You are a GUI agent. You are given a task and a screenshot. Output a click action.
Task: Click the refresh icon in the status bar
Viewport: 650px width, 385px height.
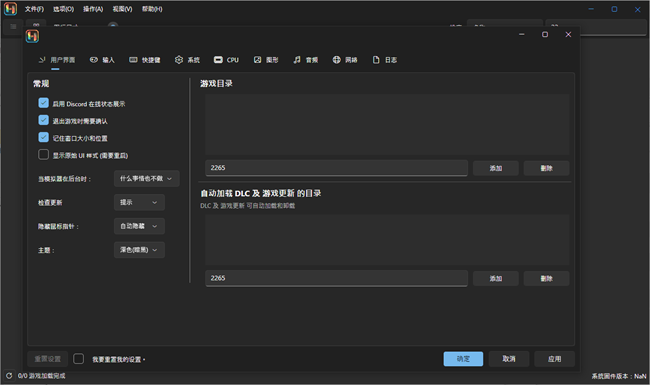click(9, 376)
